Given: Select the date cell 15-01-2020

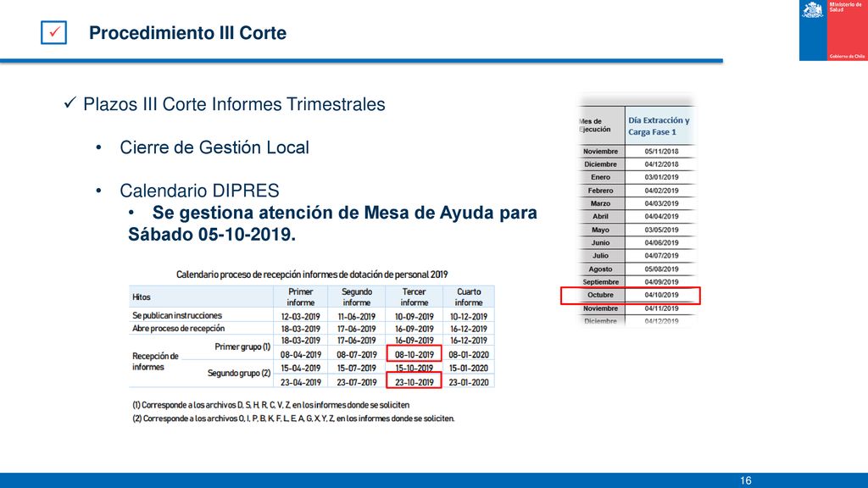Looking at the screenshot, I should pos(469,368).
